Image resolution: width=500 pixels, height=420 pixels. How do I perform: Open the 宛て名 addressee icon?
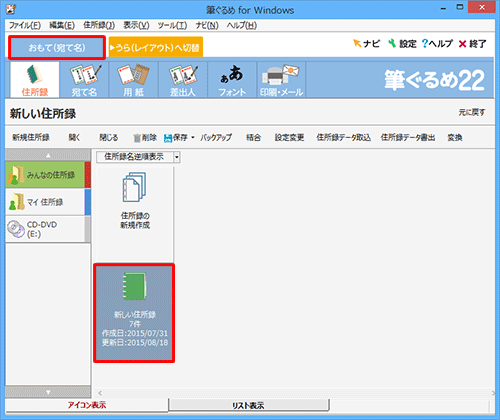(x=84, y=80)
